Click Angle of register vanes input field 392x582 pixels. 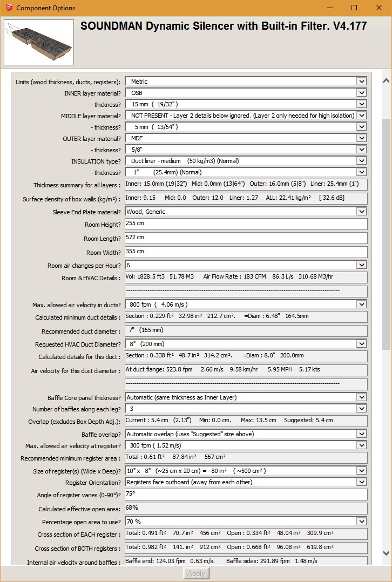pyautogui.click(x=246, y=495)
